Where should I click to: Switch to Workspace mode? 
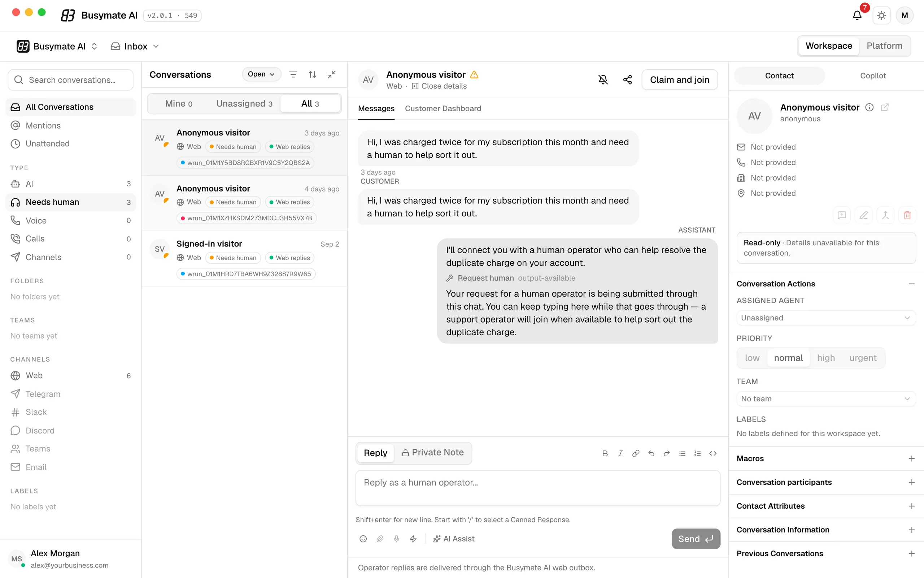(829, 46)
